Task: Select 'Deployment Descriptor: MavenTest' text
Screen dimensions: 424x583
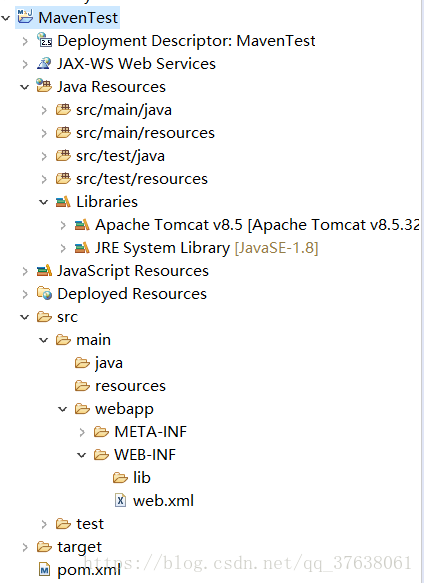Action: tap(186, 41)
